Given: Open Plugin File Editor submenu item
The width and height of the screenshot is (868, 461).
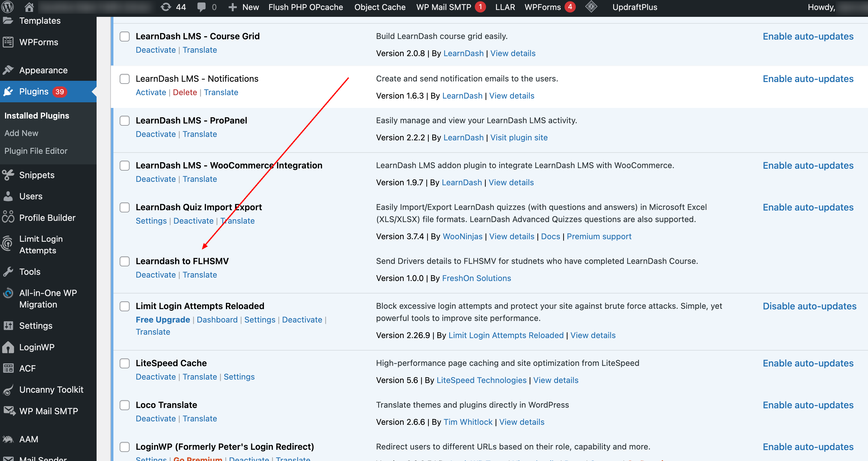Looking at the screenshot, I should pyautogui.click(x=36, y=151).
